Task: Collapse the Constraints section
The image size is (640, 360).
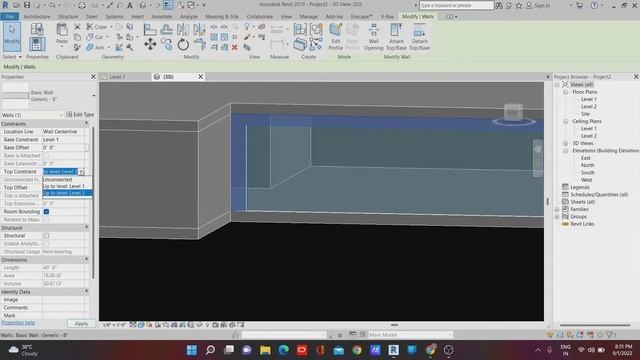Action: 86,124
